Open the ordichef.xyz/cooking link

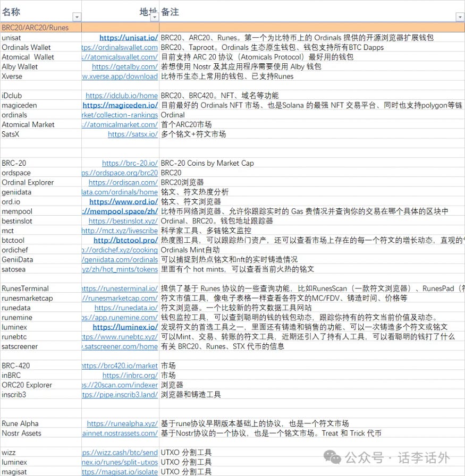click(120, 250)
